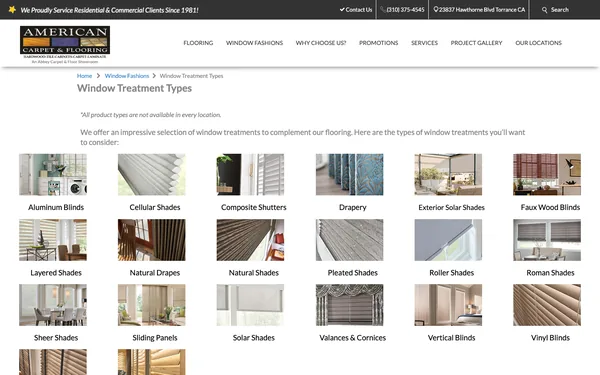Click the Natural Shades thumbnail image

250,240
